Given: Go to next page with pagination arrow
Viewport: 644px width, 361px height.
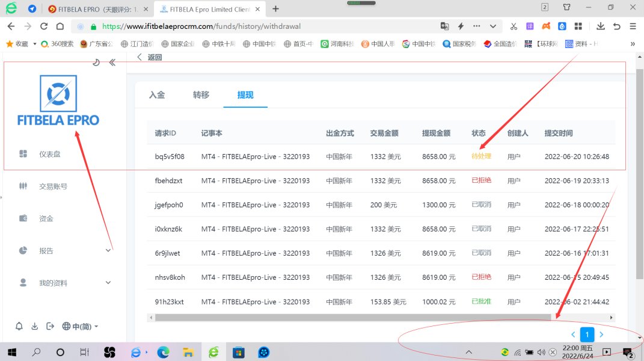Looking at the screenshot, I should tap(601, 335).
